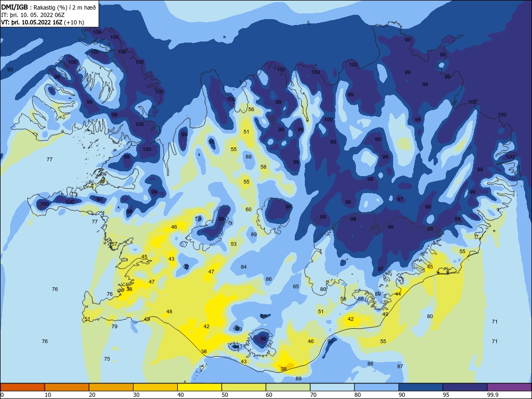This screenshot has height=399, width=532.
Task: Select the map humidity value '88'
Action: coord(361,299)
